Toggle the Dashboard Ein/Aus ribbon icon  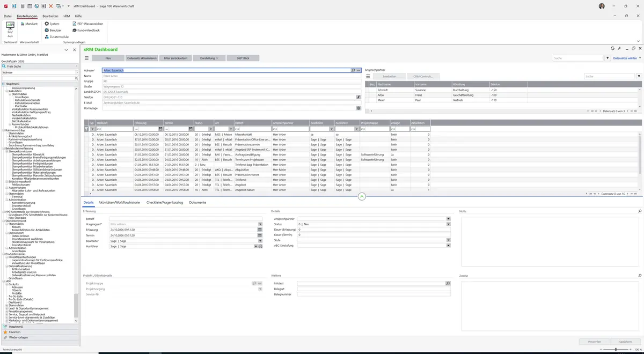10,29
